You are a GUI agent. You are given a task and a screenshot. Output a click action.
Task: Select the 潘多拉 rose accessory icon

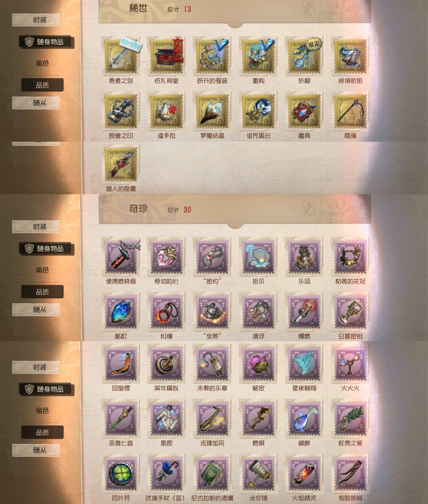click(167, 111)
